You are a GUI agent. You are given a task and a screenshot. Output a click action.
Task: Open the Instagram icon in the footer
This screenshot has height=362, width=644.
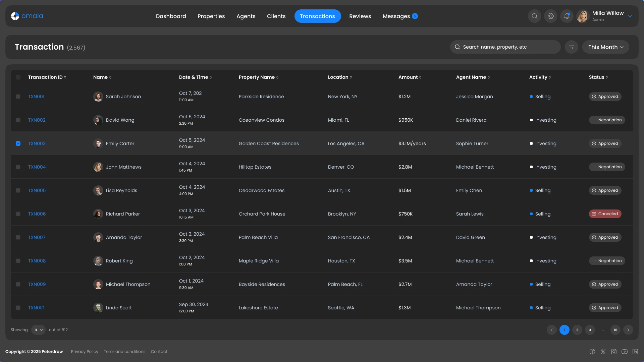click(x=614, y=351)
